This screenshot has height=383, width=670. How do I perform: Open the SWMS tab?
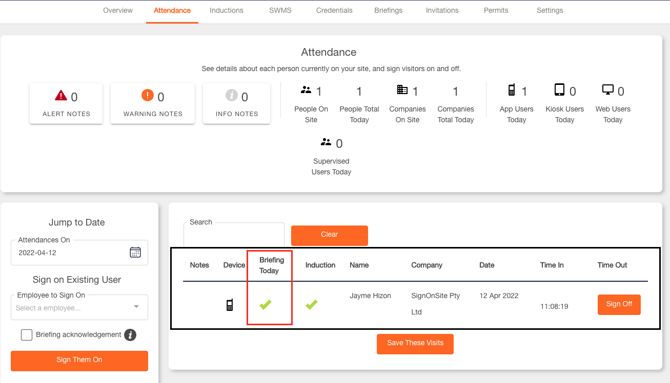click(x=280, y=10)
